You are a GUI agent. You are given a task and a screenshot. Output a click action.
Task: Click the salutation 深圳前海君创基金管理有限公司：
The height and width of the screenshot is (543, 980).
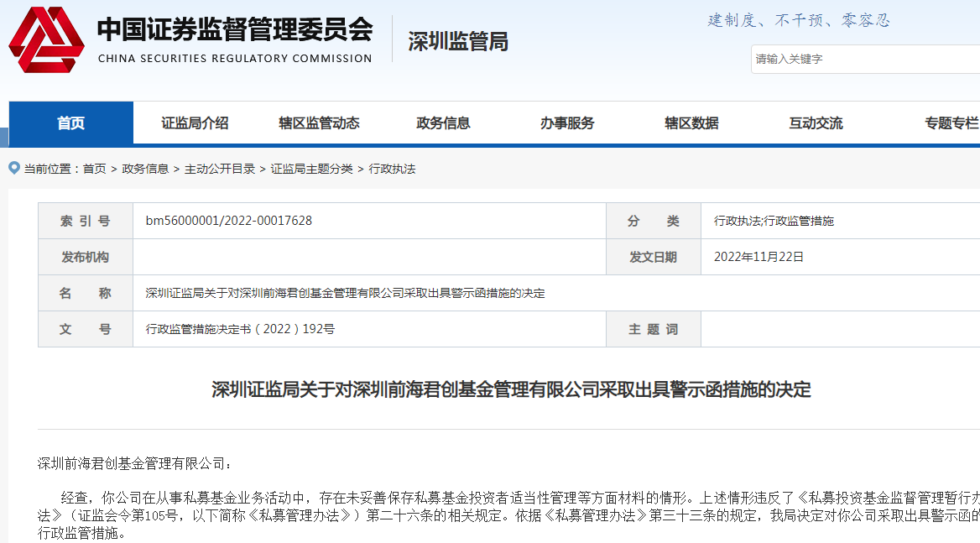click(134, 463)
